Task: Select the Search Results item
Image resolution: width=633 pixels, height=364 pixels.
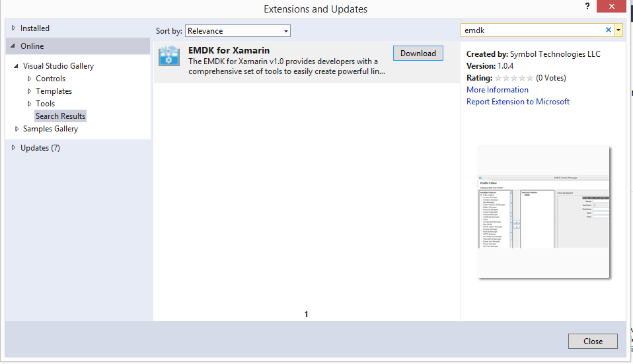Action: point(61,116)
